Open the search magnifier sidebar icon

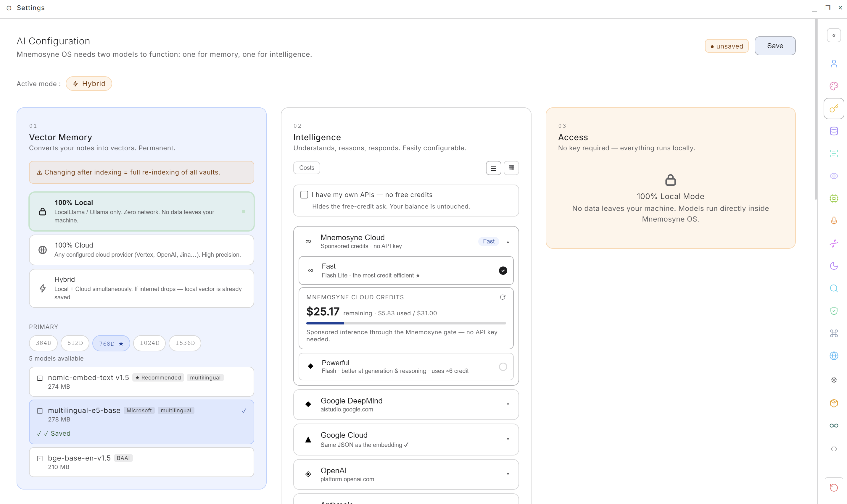click(x=834, y=288)
